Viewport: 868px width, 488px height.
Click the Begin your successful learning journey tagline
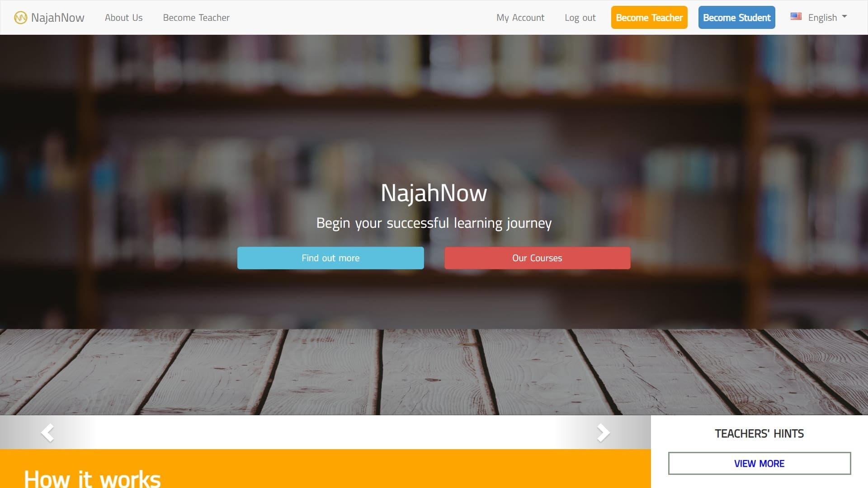coord(434,223)
